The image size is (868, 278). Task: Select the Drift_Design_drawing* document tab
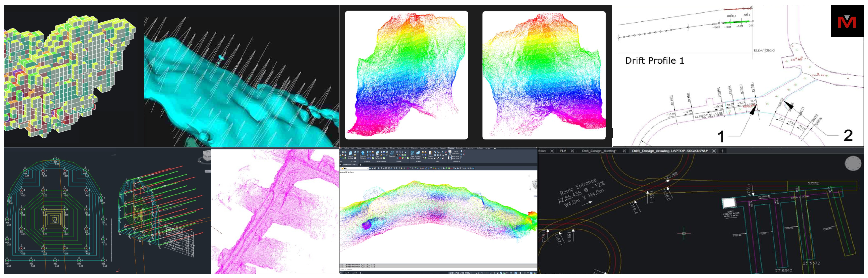pyautogui.click(x=599, y=151)
